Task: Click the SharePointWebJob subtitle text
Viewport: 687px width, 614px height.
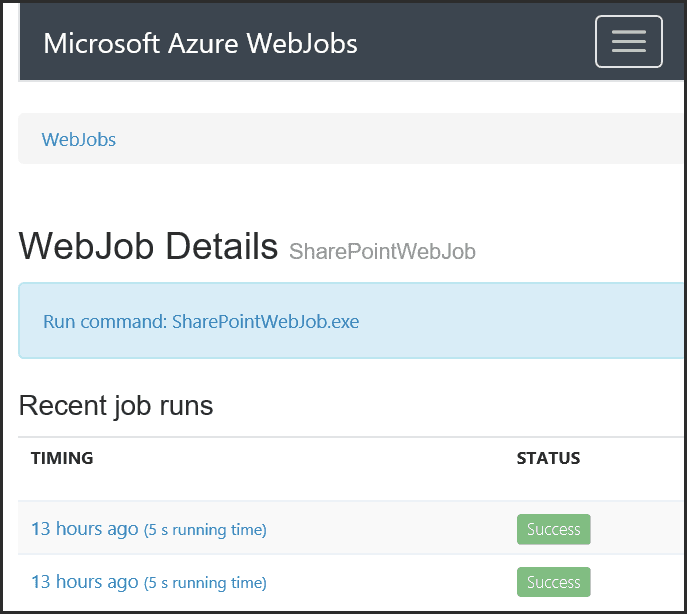Action: [x=382, y=252]
